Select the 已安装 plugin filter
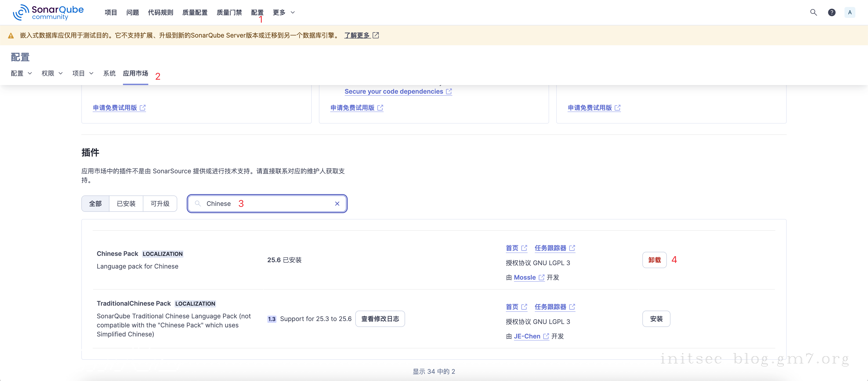This screenshot has height=381, width=868. tap(126, 203)
